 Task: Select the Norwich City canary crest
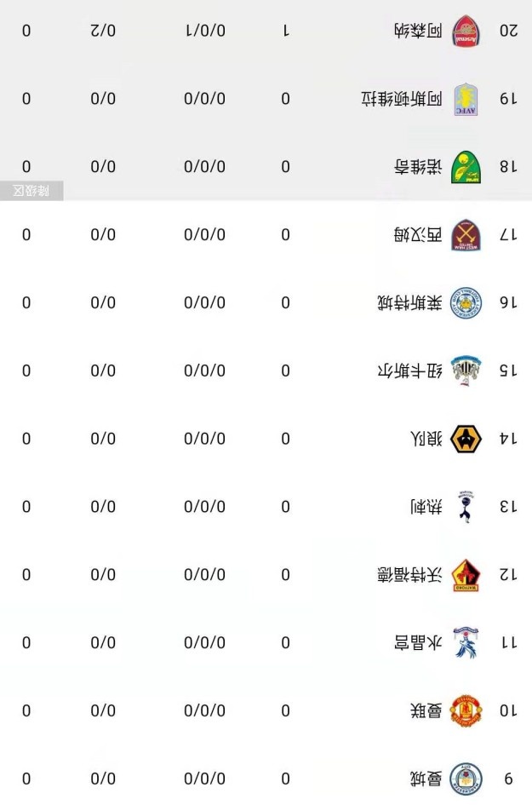pyautogui.click(x=466, y=167)
